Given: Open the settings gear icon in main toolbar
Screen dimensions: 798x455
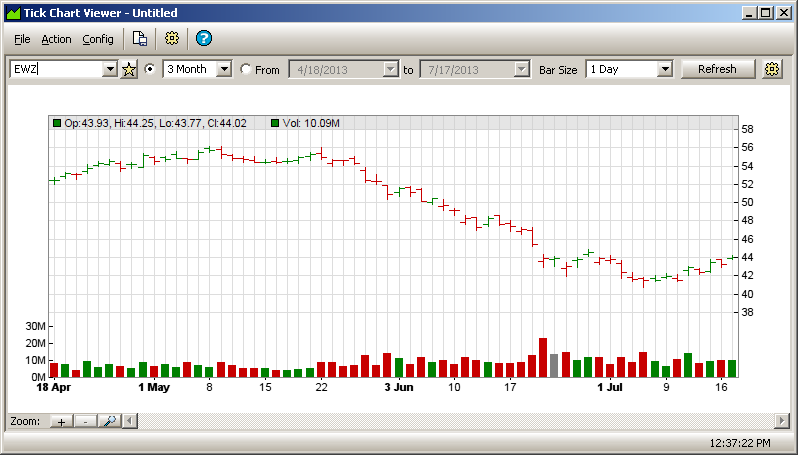Looking at the screenshot, I should pos(172,38).
